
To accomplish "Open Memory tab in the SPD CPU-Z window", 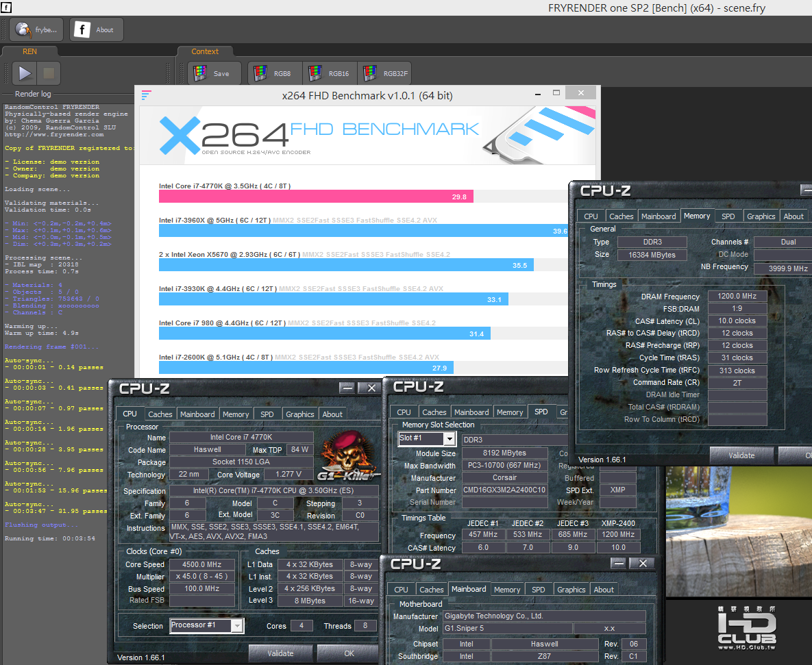I will tap(510, 412).
